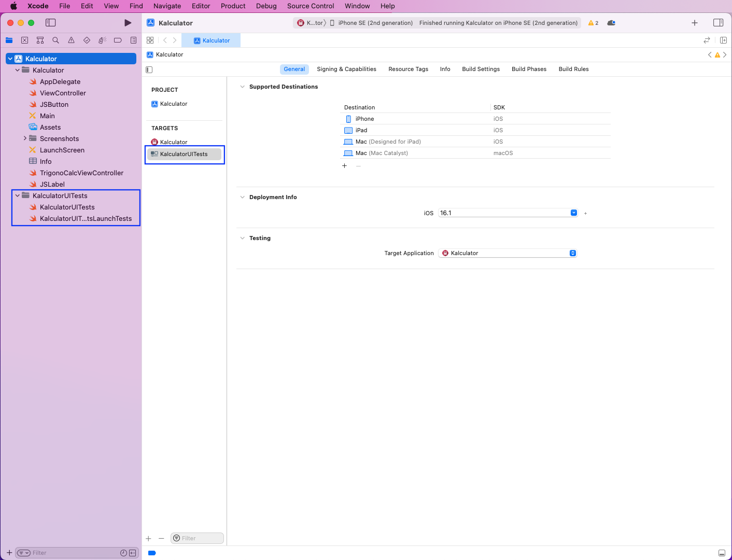This screenshot has width=732, height=560.
Task: Open the Assets catalog
Action: click(50, 128)
